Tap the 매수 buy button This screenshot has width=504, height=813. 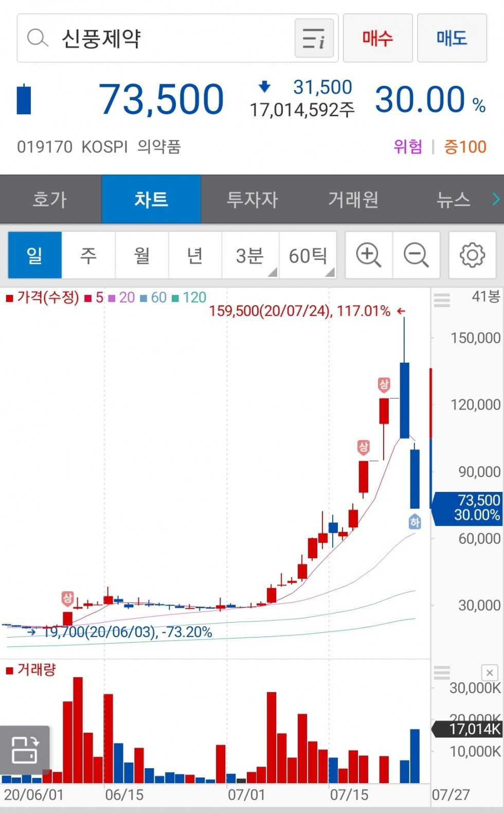point(377,39)
